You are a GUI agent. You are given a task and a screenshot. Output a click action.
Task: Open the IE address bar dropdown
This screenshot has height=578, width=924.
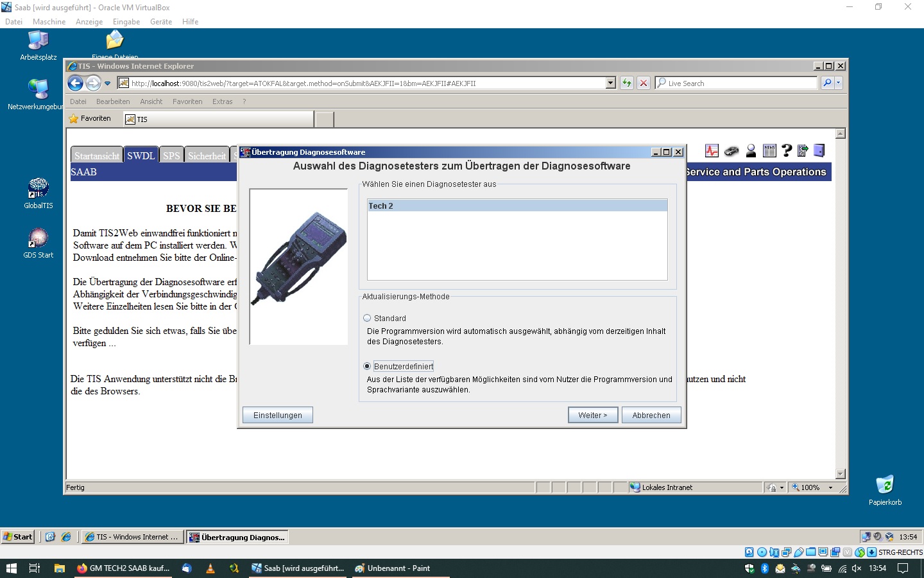click(611, 83)
